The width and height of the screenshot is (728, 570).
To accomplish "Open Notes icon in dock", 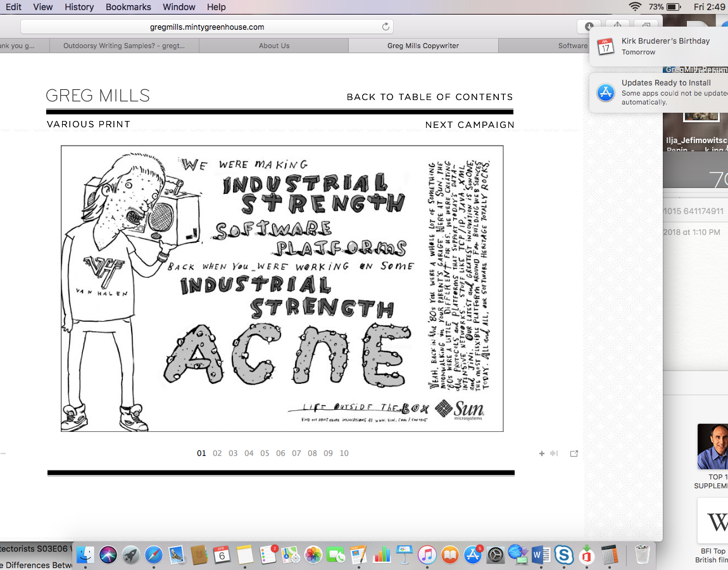I will (x=245, y=555).
